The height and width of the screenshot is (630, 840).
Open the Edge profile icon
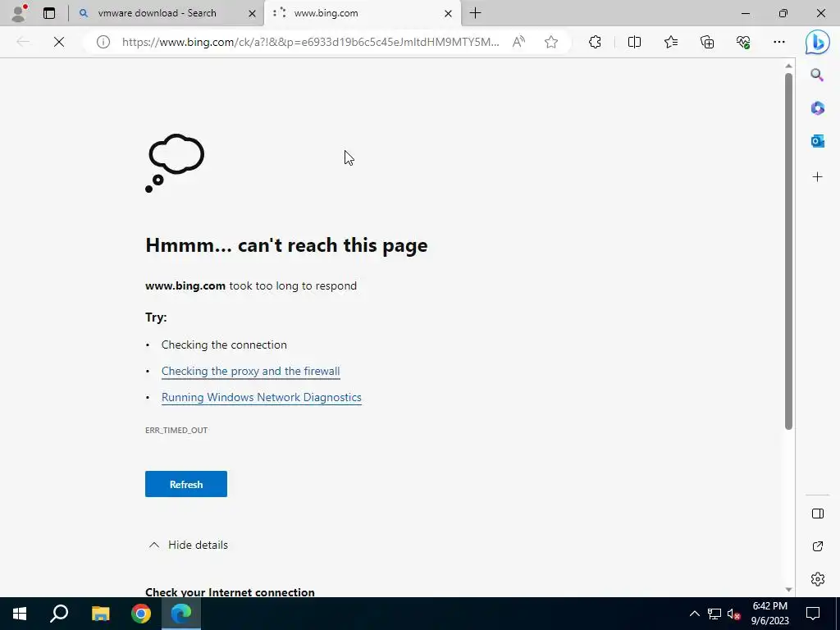coord(19,13)
